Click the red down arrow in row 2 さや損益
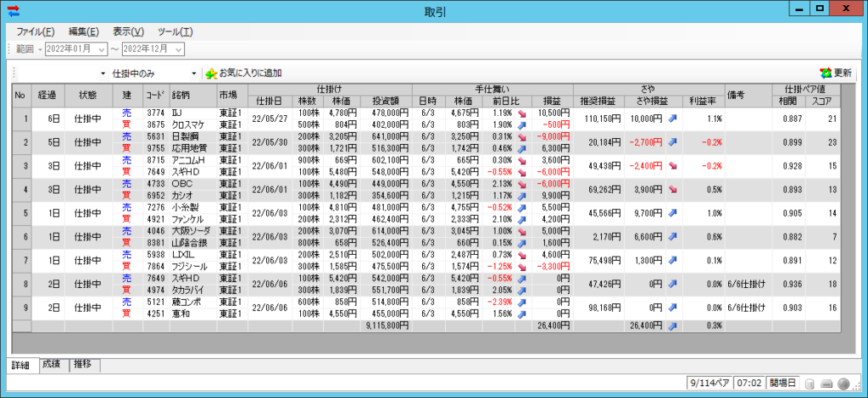This screenshot has height=398, width=868. tap(672, 141)
